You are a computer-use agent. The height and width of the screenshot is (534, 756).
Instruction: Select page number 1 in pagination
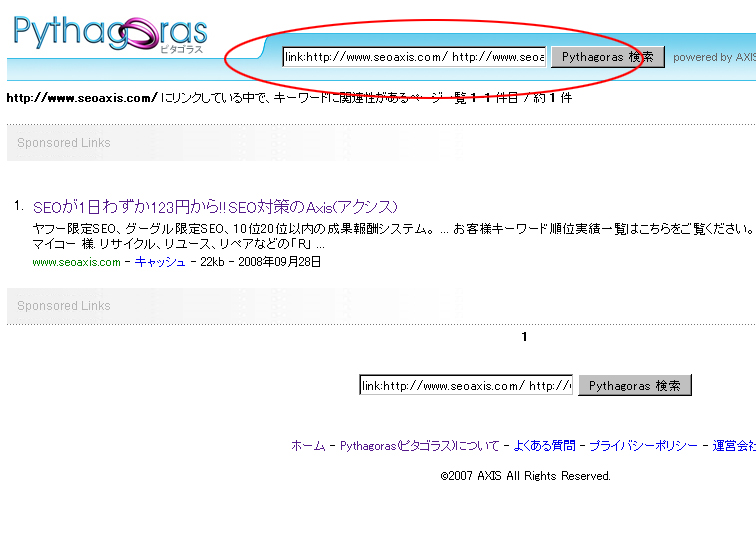tap(524, 337)
